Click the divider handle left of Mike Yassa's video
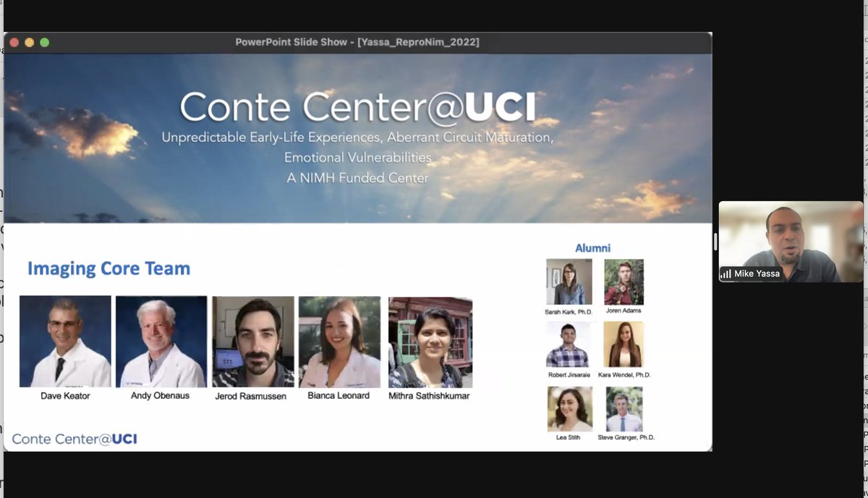Screen dimensions: 868x498 (715, 242)
